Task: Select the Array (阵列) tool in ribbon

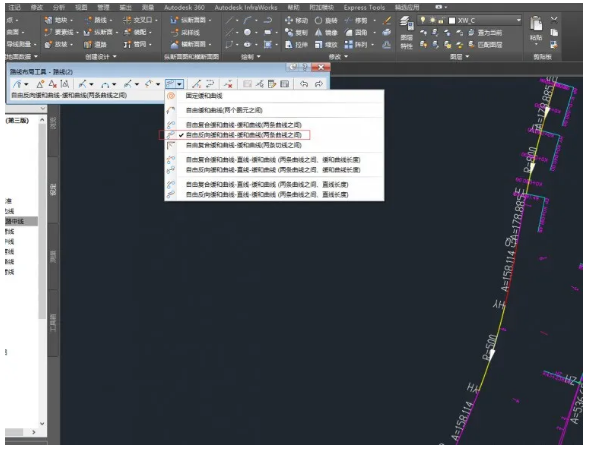Action: (356, 45)
